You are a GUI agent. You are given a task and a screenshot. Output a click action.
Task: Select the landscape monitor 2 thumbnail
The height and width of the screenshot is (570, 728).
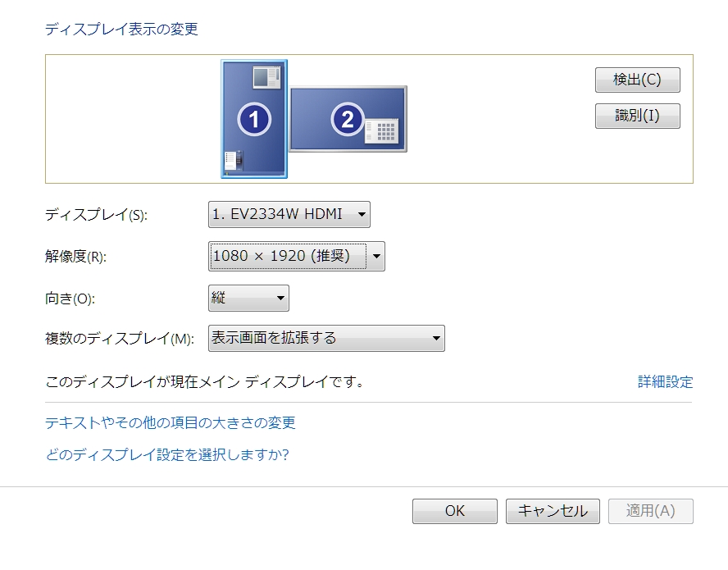[348, 119]
